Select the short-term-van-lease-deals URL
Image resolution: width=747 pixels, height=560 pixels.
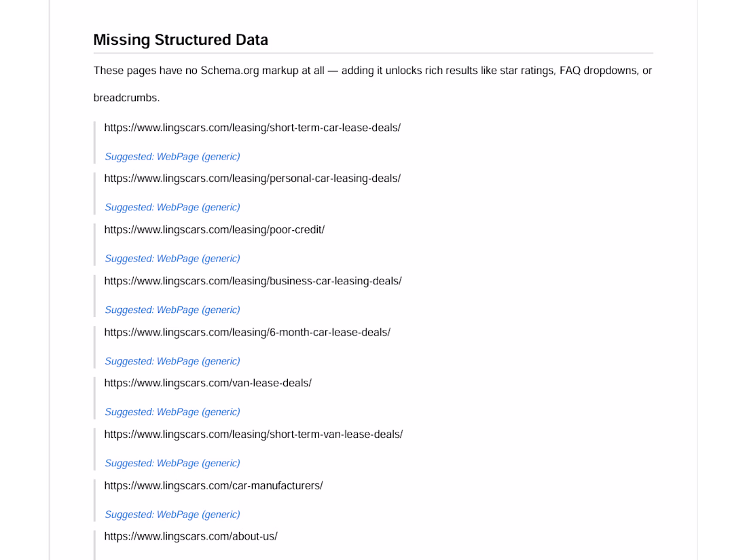[x=253, y=434]
